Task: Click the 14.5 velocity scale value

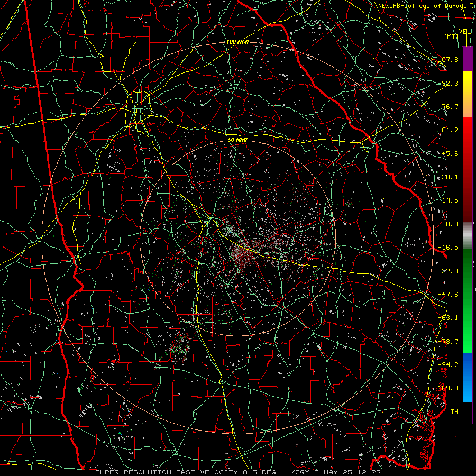Action: (450, 200)
